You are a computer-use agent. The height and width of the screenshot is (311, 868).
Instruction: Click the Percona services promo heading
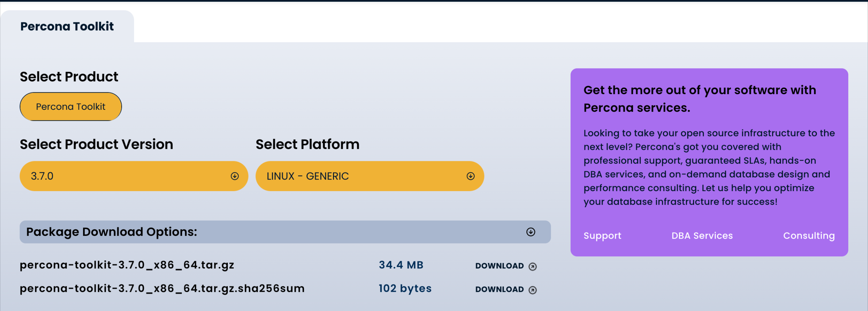coord(699,99)
